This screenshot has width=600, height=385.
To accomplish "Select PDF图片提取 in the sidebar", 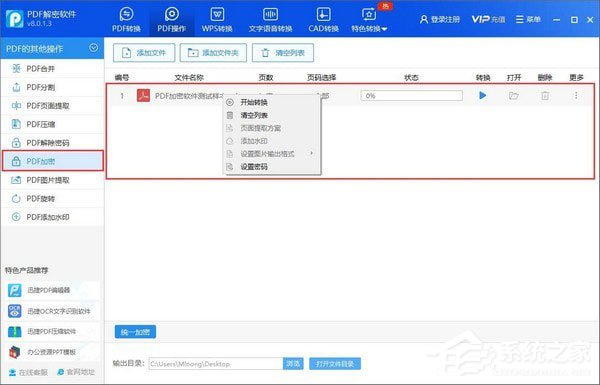I will coord(52,180).
